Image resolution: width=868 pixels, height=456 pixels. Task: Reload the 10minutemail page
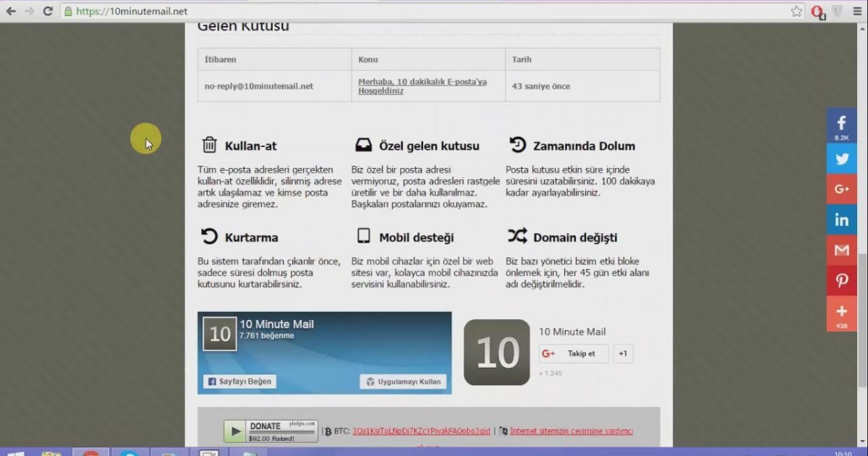(x=48, y=11)
